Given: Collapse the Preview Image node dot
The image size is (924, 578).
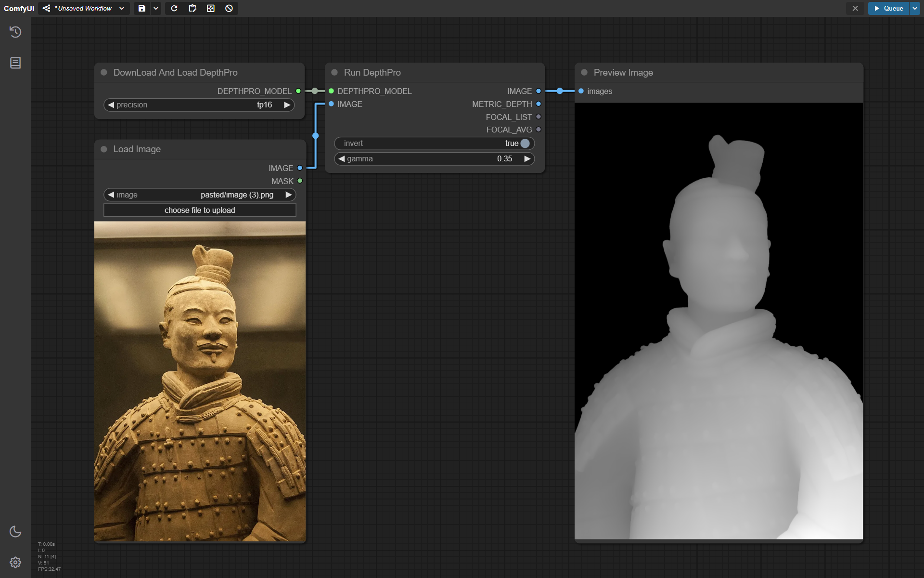Looking at the screenshot, I should pos(584,72).
